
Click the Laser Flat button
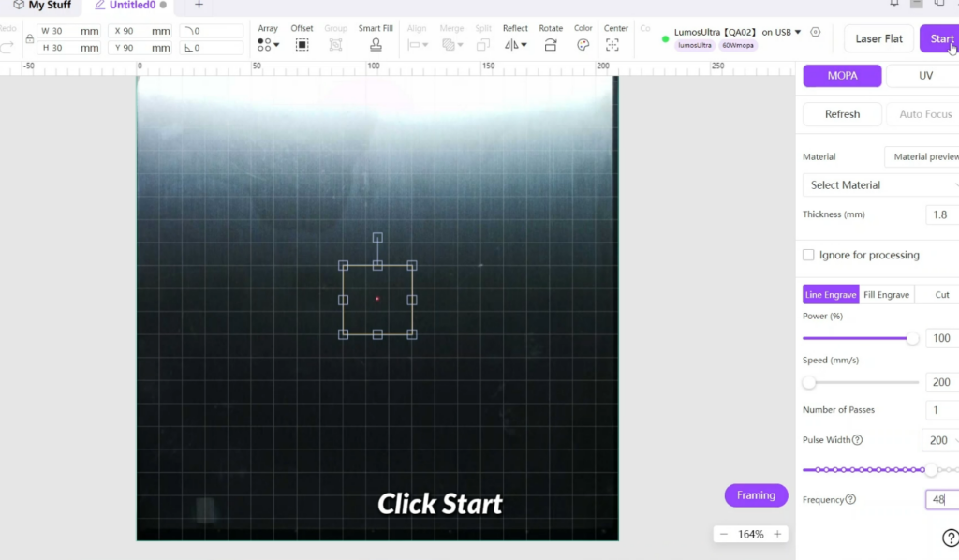tap(878, 38)
